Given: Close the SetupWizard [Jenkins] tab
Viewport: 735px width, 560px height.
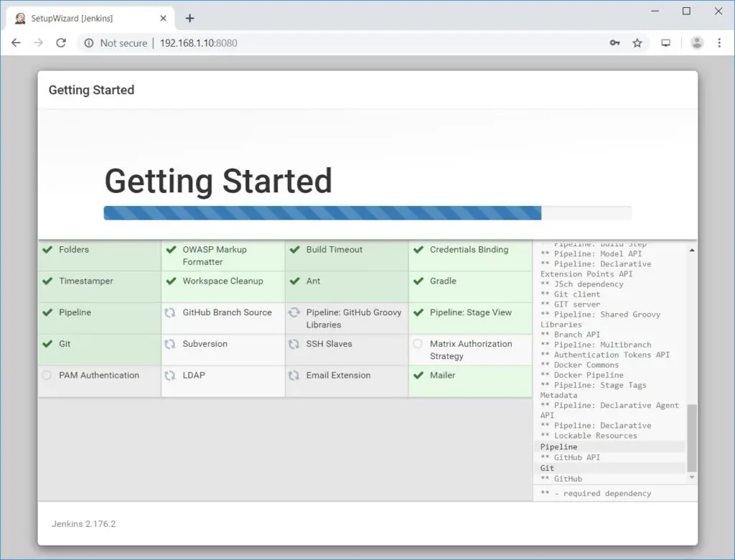Looking at the screenshot, I should click(x=163, y=18).
